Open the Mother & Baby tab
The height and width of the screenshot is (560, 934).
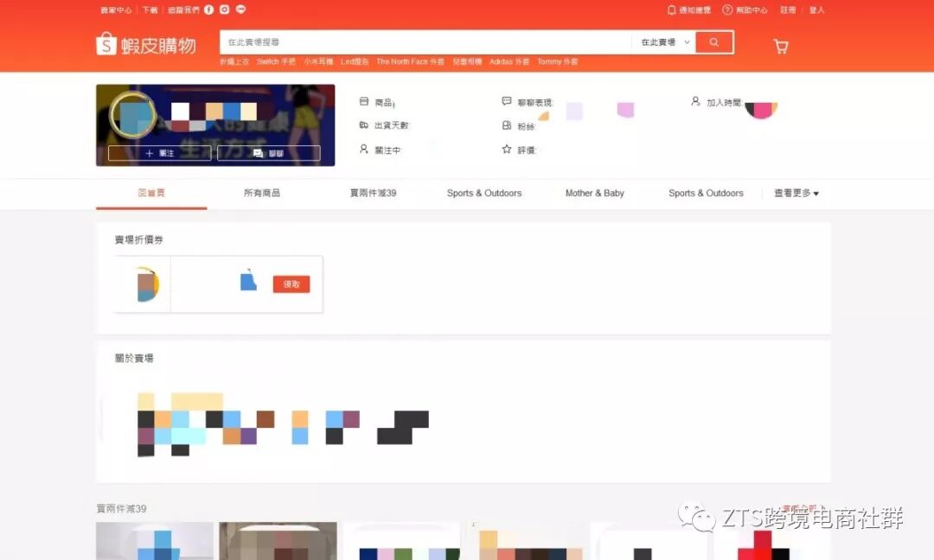pyautogui.click(x=594, y=193)
